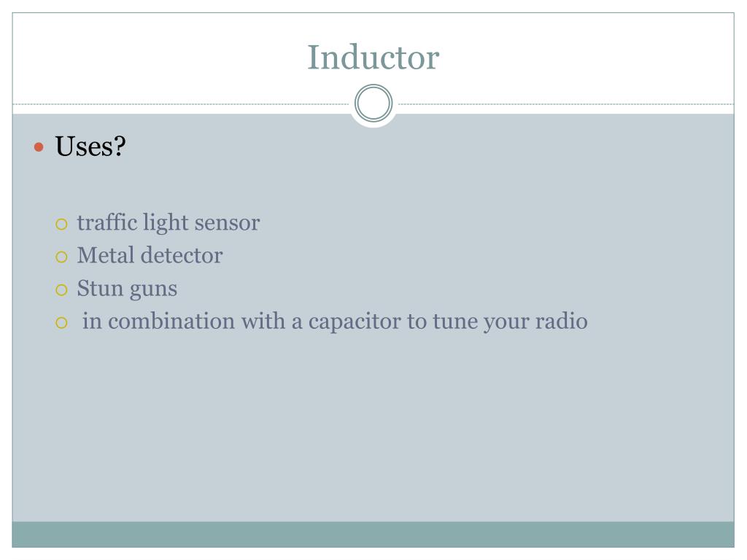The image size is (747, 560).
Task: Click the hollow bullet before Metal detector
Action: [61, 257]
